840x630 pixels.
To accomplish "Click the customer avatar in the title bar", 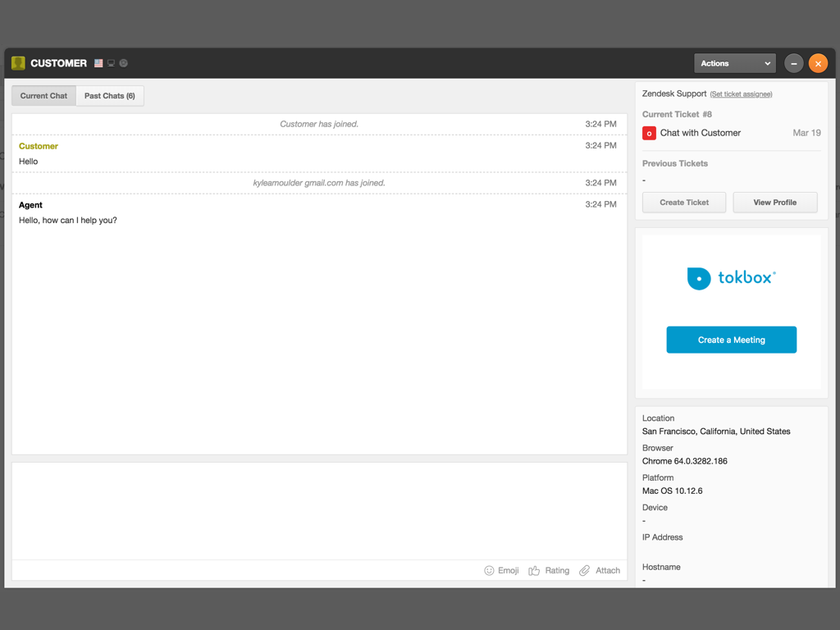I will click(17, 63).
